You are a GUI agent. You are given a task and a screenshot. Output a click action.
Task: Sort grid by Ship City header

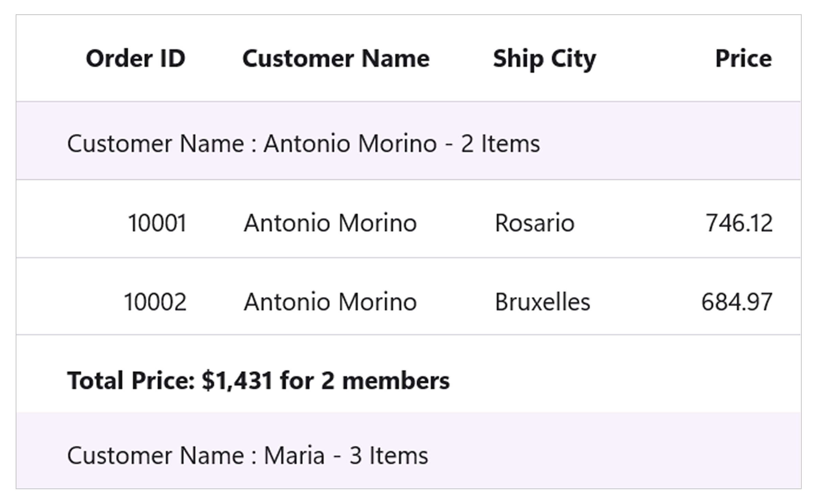[x=544, y=59]
